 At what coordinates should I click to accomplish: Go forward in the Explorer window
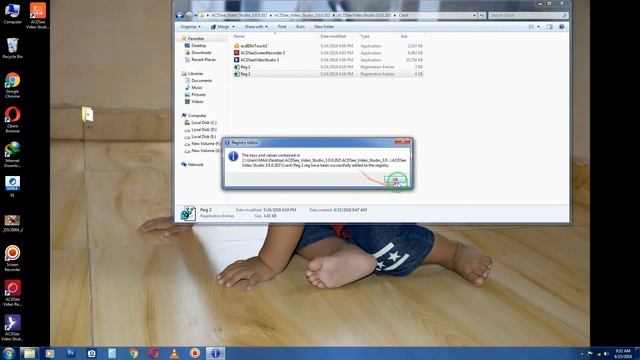[x=189, y=16]
